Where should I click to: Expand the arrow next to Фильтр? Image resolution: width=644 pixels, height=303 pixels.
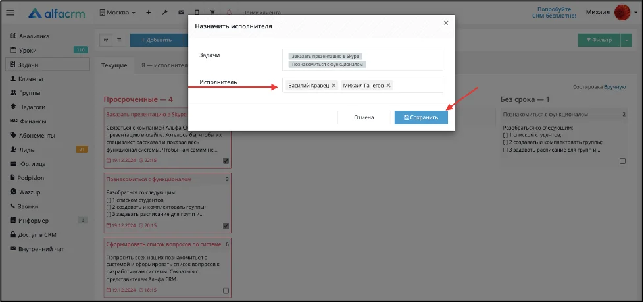click(626, 40)
